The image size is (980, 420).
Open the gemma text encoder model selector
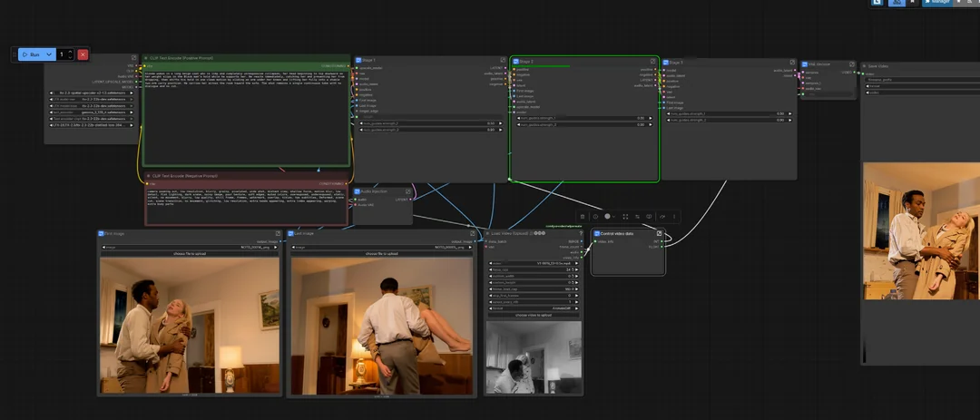pyautogui.click(x=92, y=112)
